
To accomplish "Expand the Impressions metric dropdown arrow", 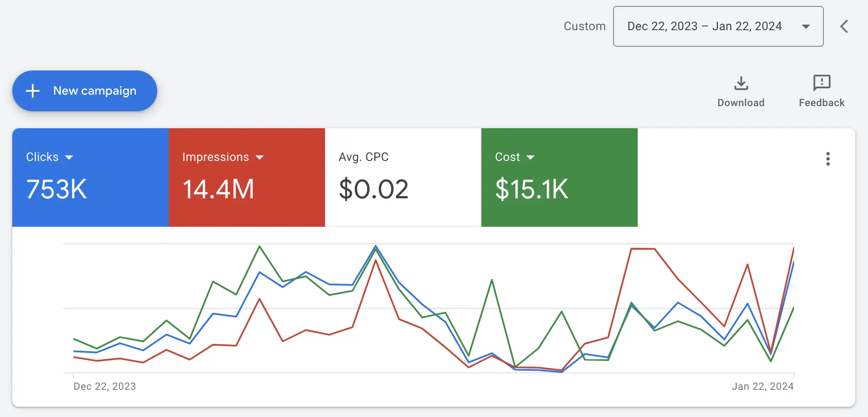I will click(x=260, y=158).
